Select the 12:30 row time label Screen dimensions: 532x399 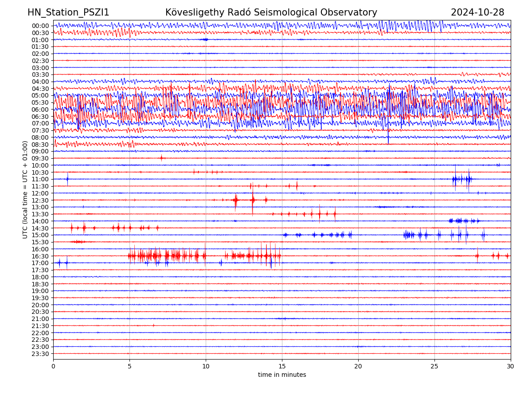pos(40,200)
